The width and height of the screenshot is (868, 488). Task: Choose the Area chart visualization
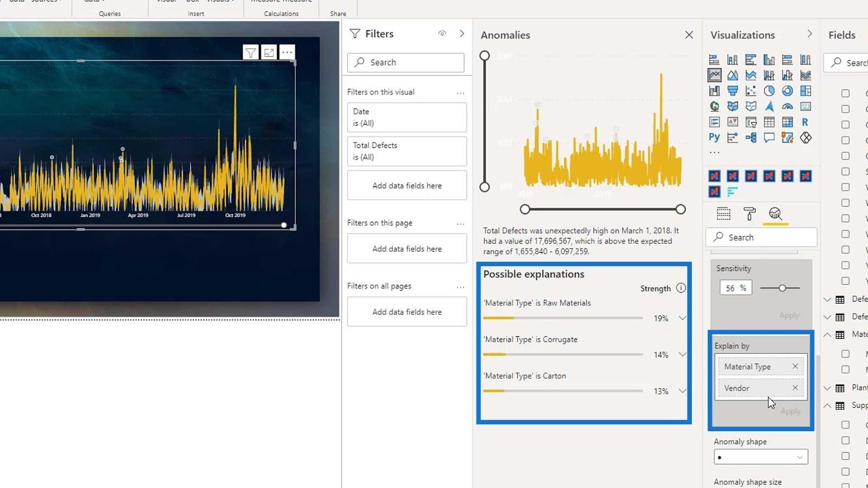(x=732, y=75)
